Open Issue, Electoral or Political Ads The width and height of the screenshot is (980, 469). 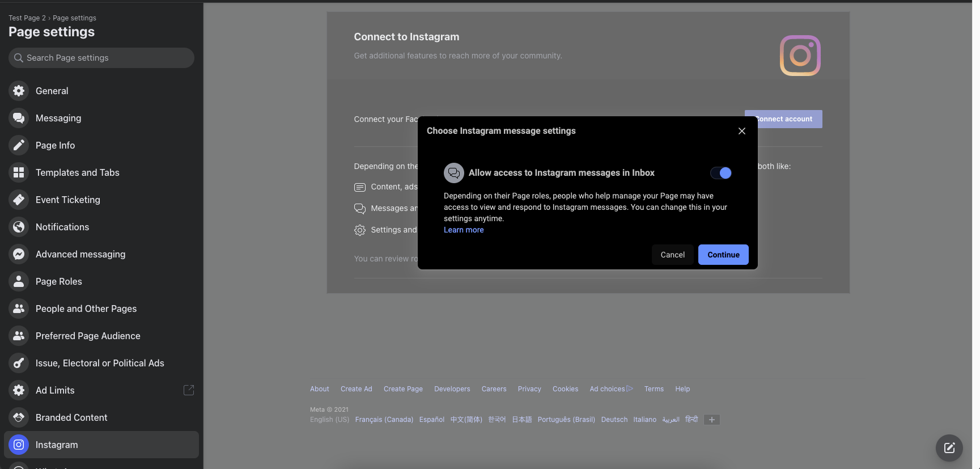[x=101, y=363]
